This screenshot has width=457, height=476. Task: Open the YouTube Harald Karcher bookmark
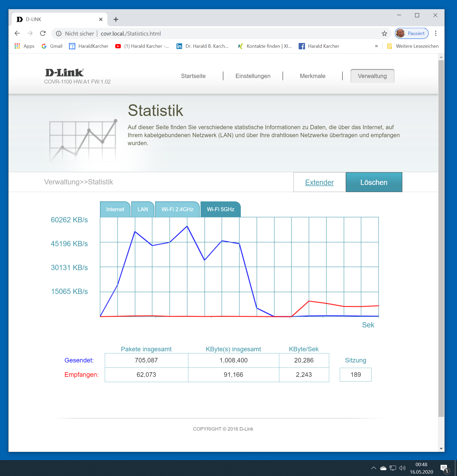142,46
